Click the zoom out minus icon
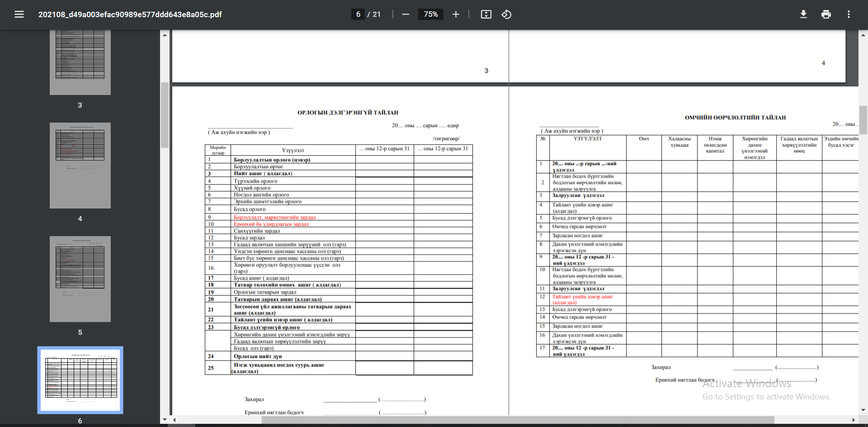 406,14
